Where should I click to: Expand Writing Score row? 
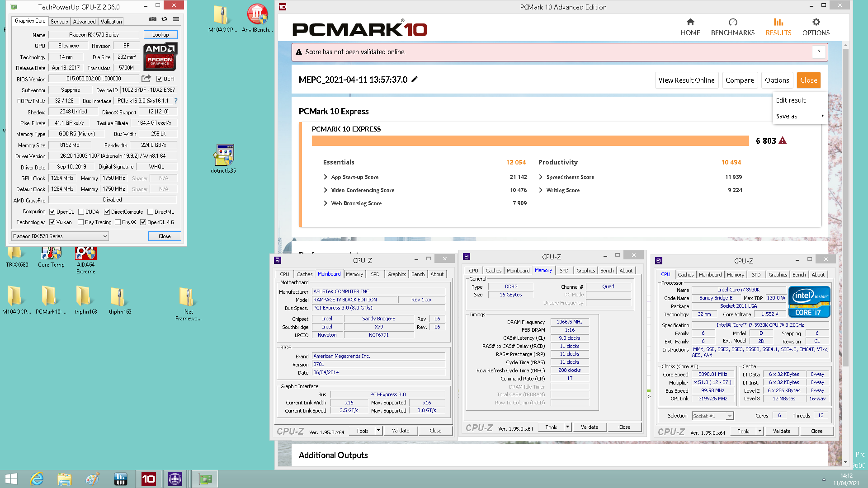(541, 190)
